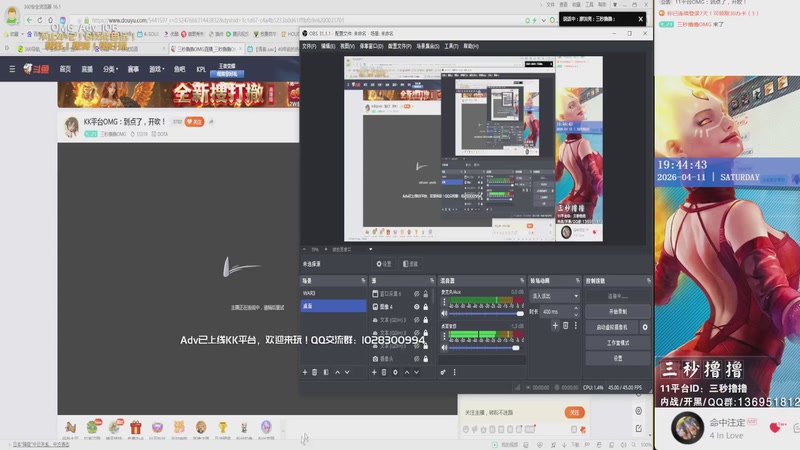Open OBS 编辑(E) menu
This screenshot has height=450, width=800.
(328, 46)
